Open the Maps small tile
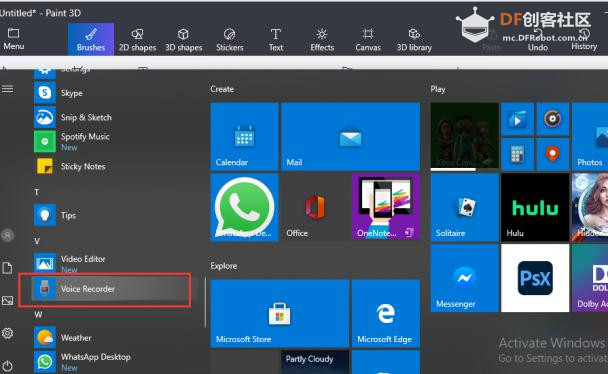The height and width of the screenshot is (374, 608). [x=553, y=154]
